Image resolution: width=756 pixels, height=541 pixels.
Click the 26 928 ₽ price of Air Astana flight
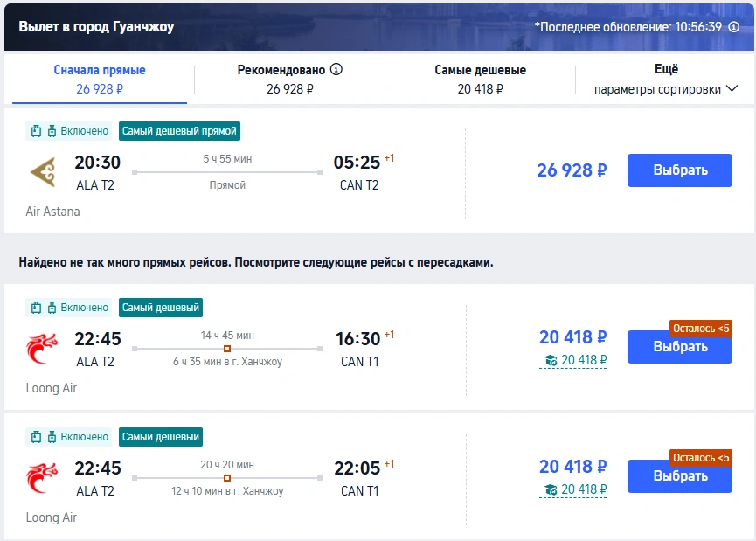pos(572,170)
